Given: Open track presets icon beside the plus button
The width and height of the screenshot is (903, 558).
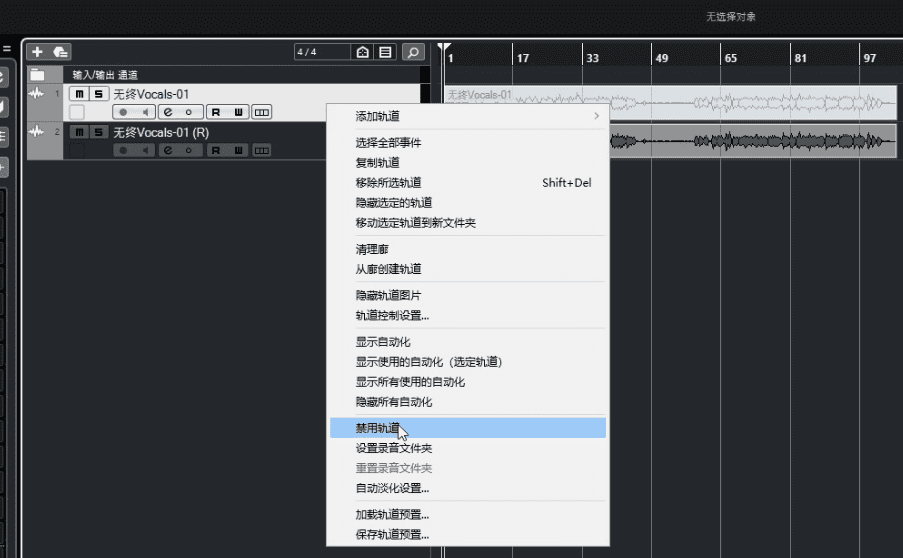Looking at the screenshot, I should pos(60,52).
